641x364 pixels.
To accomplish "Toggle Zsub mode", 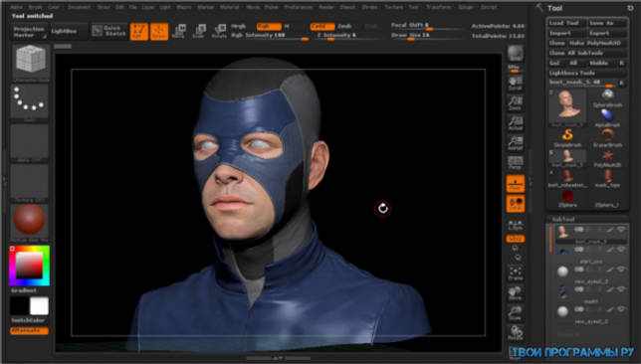I will (345, 27).
